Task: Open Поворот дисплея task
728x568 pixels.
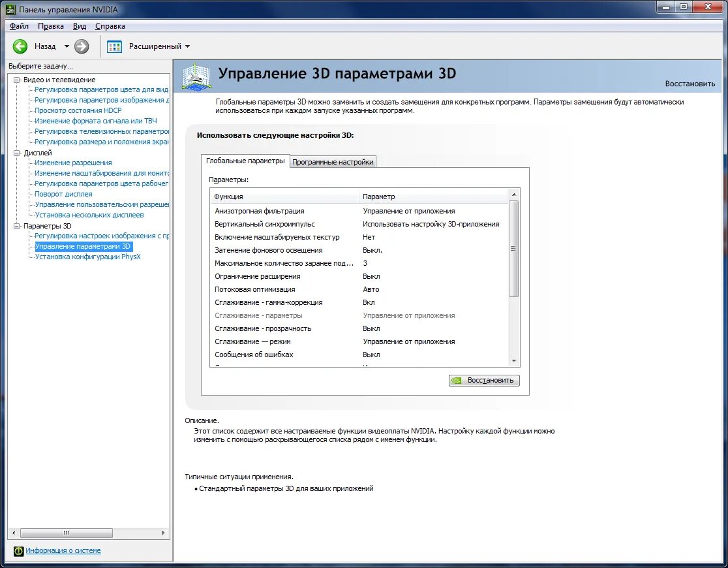Action: [x=63, y=195]
